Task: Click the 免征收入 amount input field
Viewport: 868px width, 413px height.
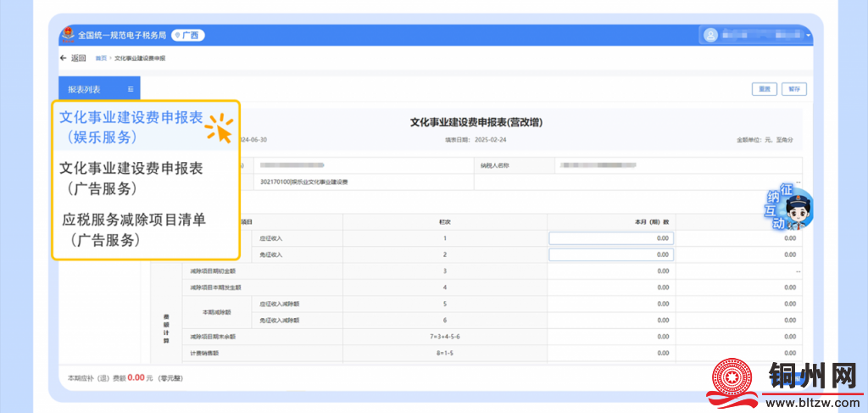Action: [x=611, y=254]
